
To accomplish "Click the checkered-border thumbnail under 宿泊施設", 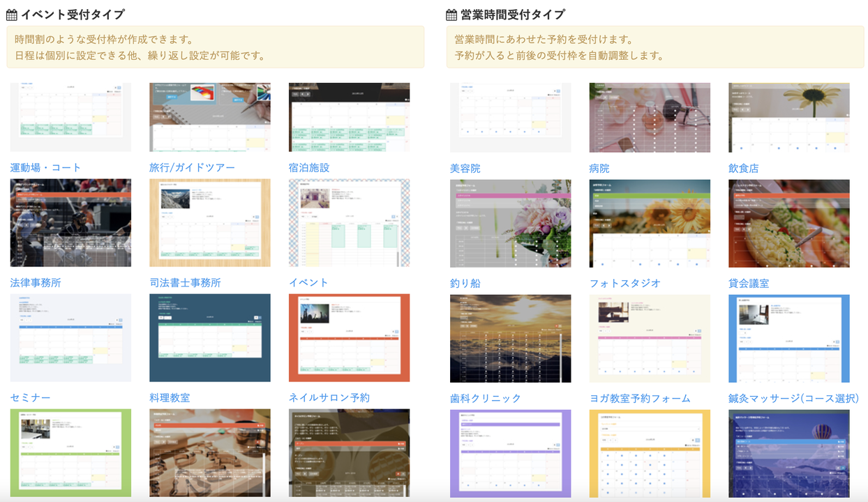I will tap(350, 223).
